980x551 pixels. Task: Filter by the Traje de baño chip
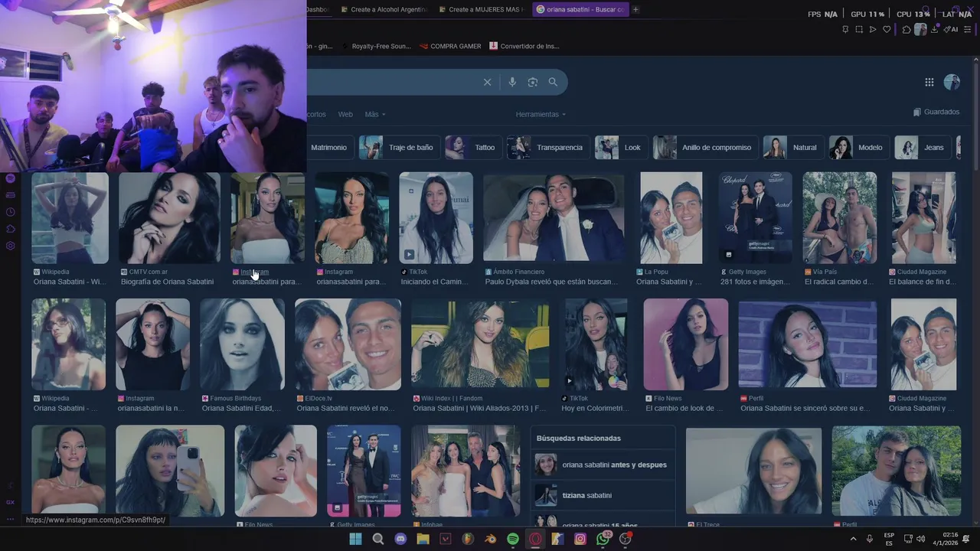click(x=399, y=147)
